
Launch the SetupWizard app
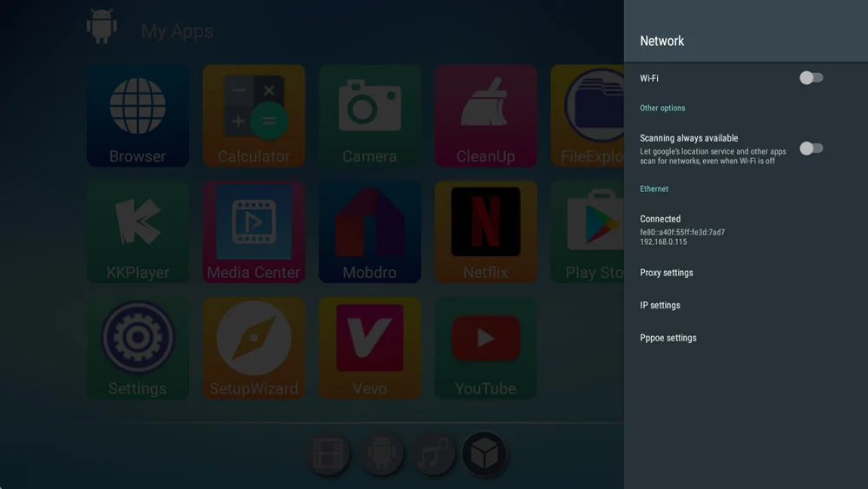(x=253, y=347)
